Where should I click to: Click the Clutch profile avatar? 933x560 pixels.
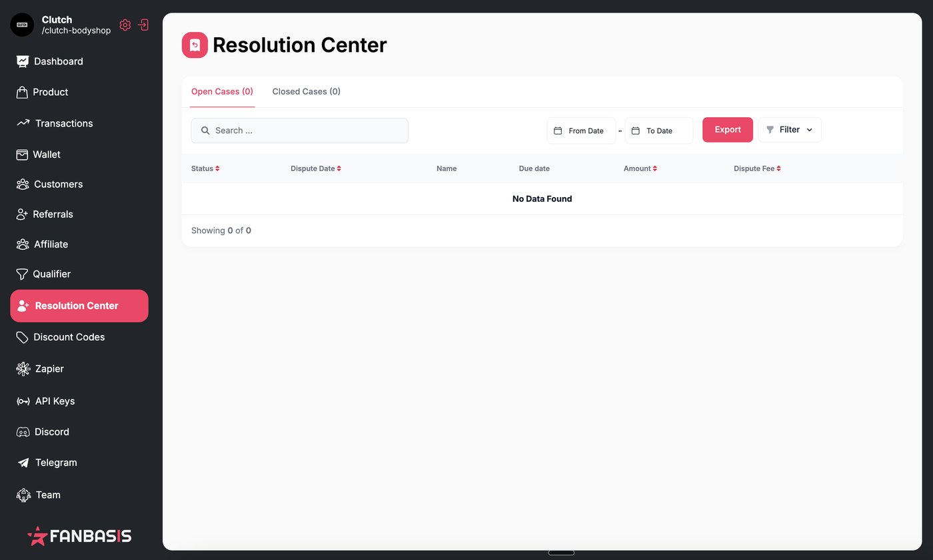[22, 25]
